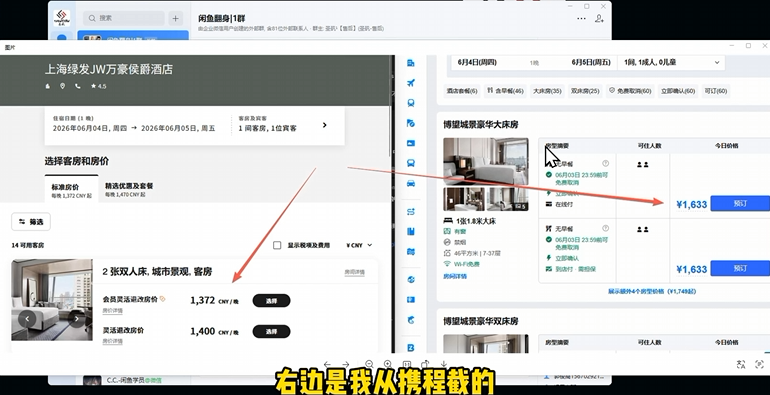Click the add member icon in chat header
The image size is (770, 395).
(x=599, y=19)
